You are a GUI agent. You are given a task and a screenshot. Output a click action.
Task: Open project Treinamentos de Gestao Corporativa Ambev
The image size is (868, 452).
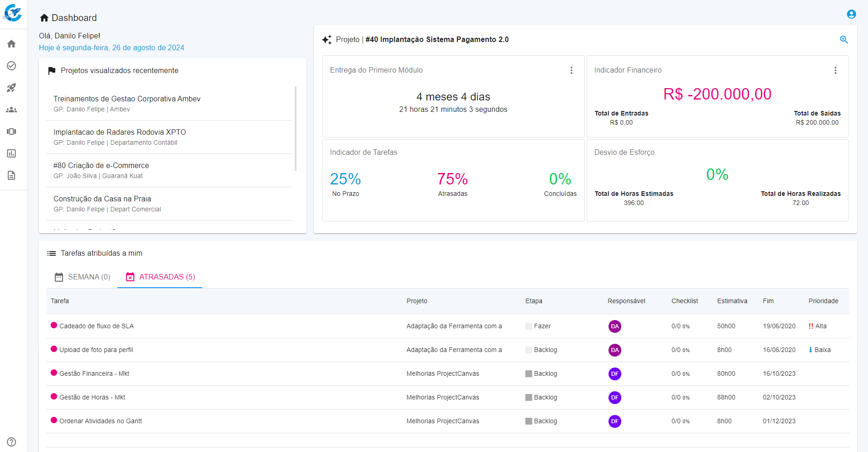127,99
